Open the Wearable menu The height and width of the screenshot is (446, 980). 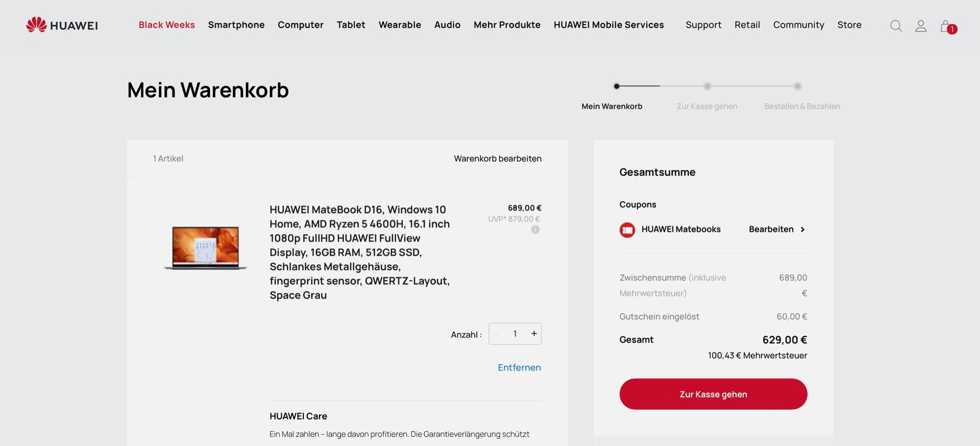400,25
